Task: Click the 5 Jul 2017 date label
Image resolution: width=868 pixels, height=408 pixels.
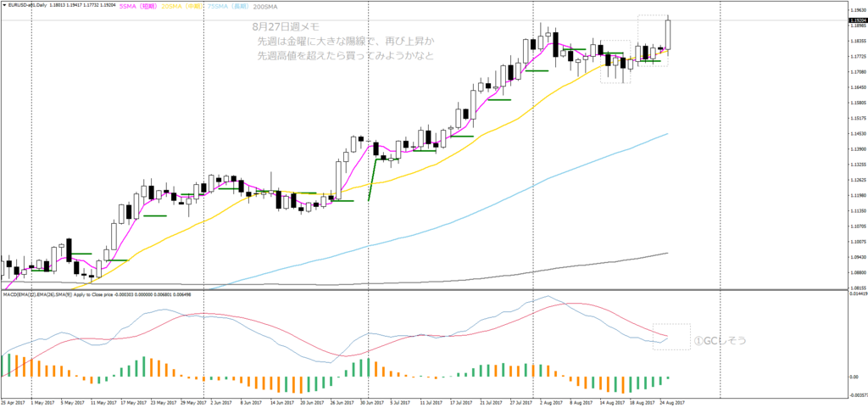Action: click(399, 403)
